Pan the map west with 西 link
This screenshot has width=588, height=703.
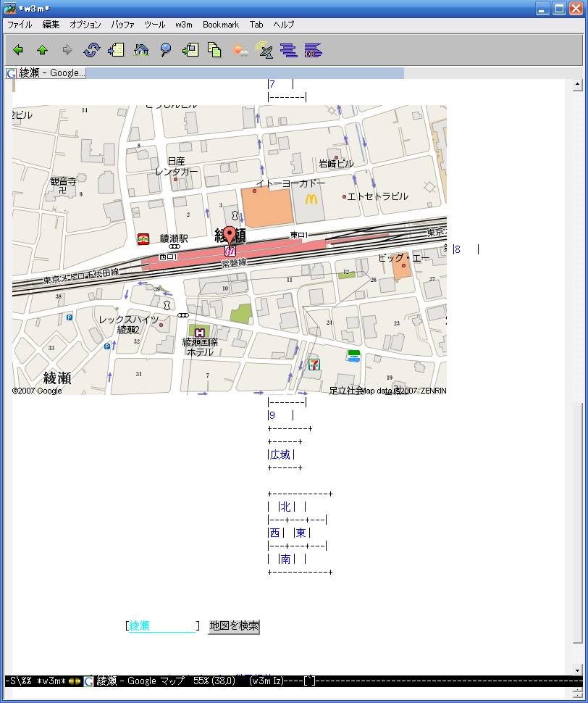275,533
